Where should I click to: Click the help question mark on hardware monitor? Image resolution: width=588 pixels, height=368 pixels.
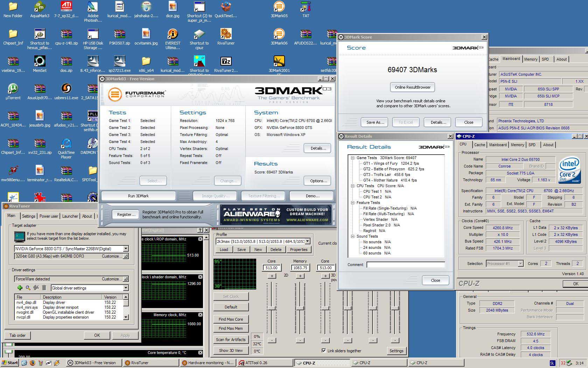(200, 230)
